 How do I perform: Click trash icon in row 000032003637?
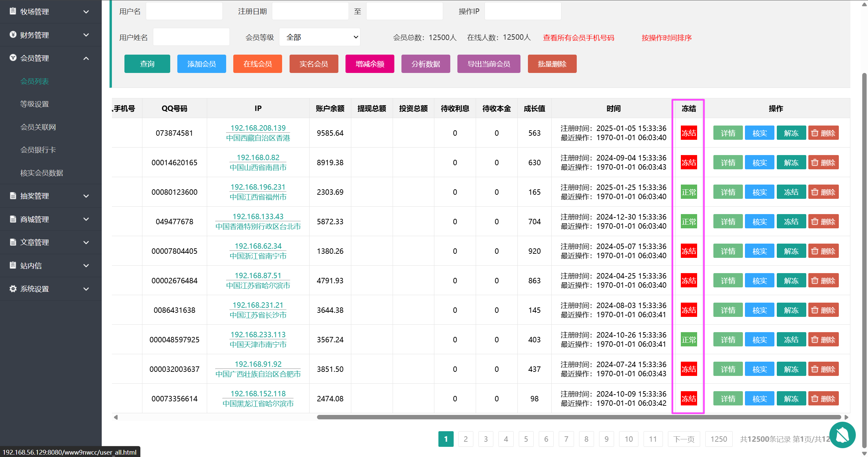click(x=815, y=369)
